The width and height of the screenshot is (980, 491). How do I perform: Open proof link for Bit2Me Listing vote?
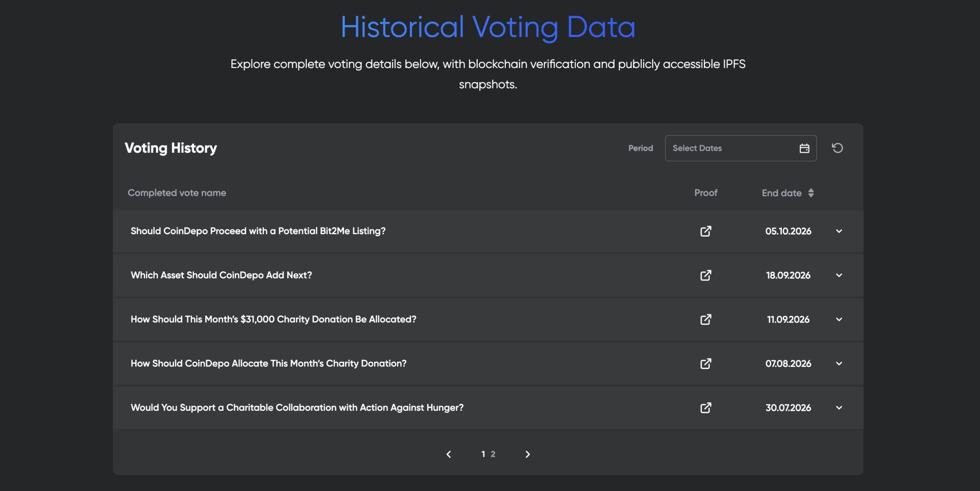click(705, 231)
